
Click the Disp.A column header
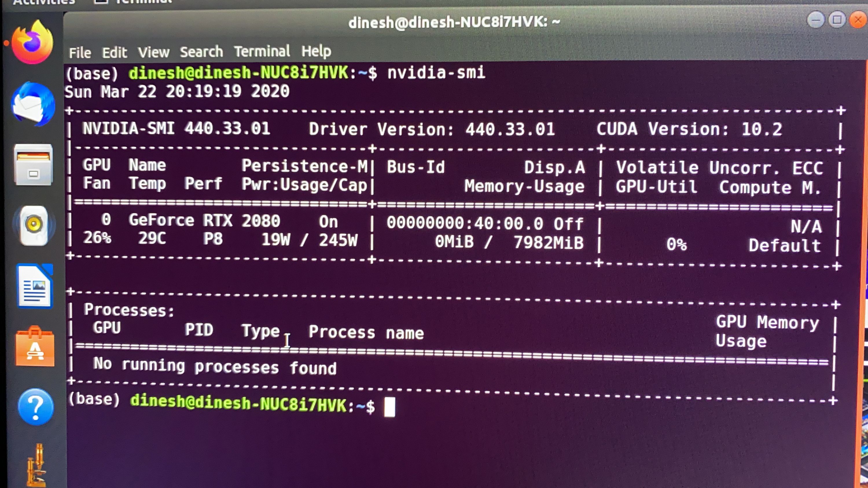[x=555, y=167]
